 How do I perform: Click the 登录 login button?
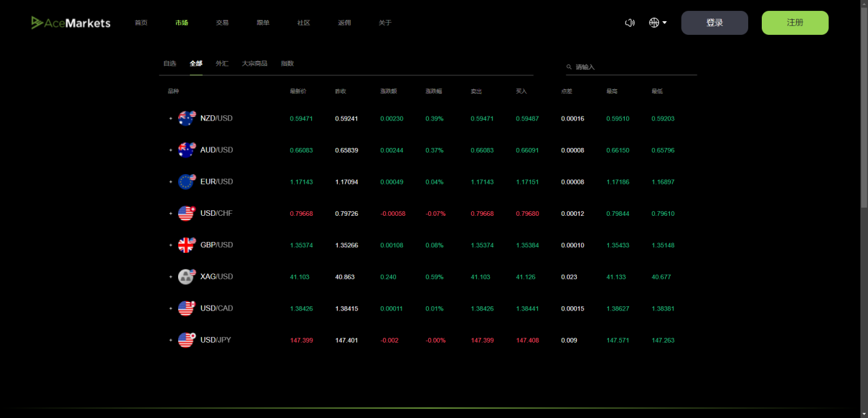pos(714,22)
